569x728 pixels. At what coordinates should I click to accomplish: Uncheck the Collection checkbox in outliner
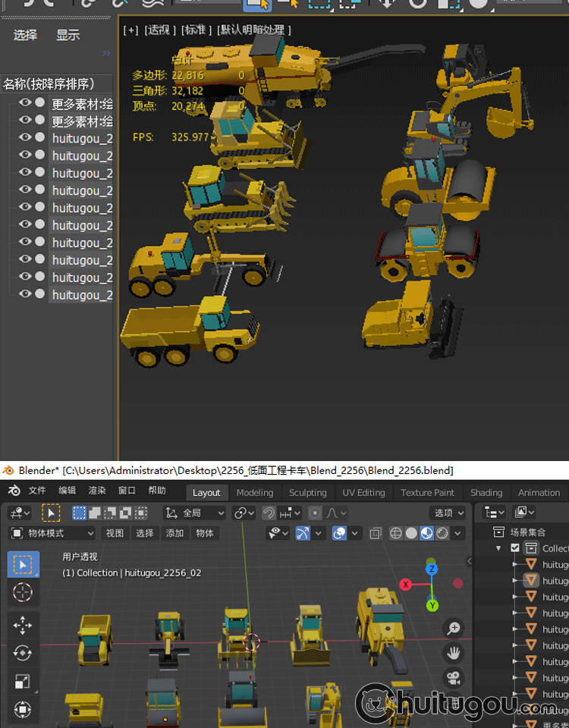515,548
